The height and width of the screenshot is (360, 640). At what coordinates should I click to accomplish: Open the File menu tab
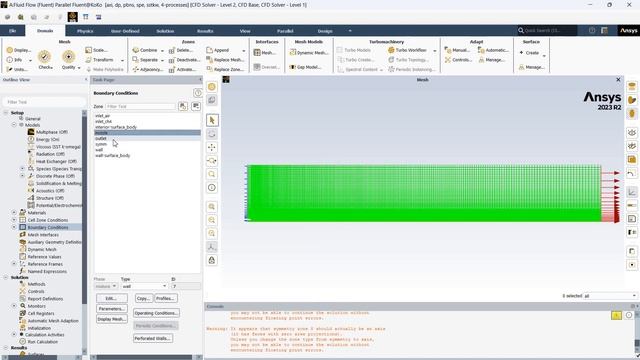click(13, 31)
